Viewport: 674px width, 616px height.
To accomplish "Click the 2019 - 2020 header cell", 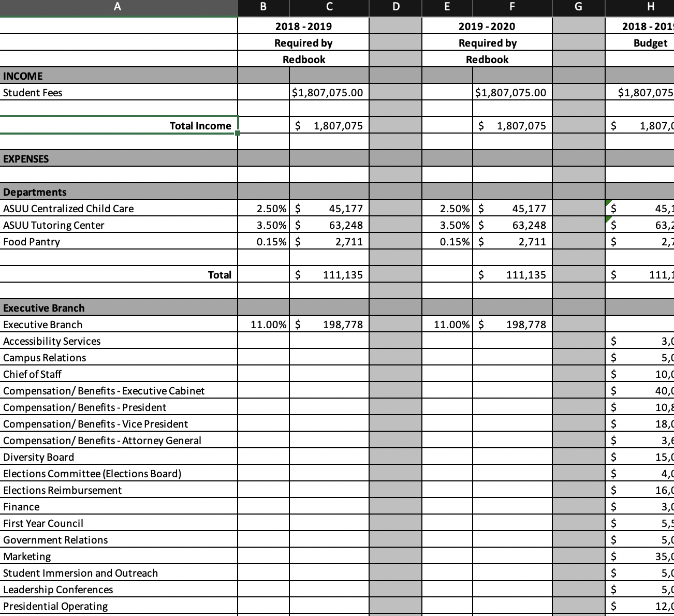I will click(x=487, y=26).
